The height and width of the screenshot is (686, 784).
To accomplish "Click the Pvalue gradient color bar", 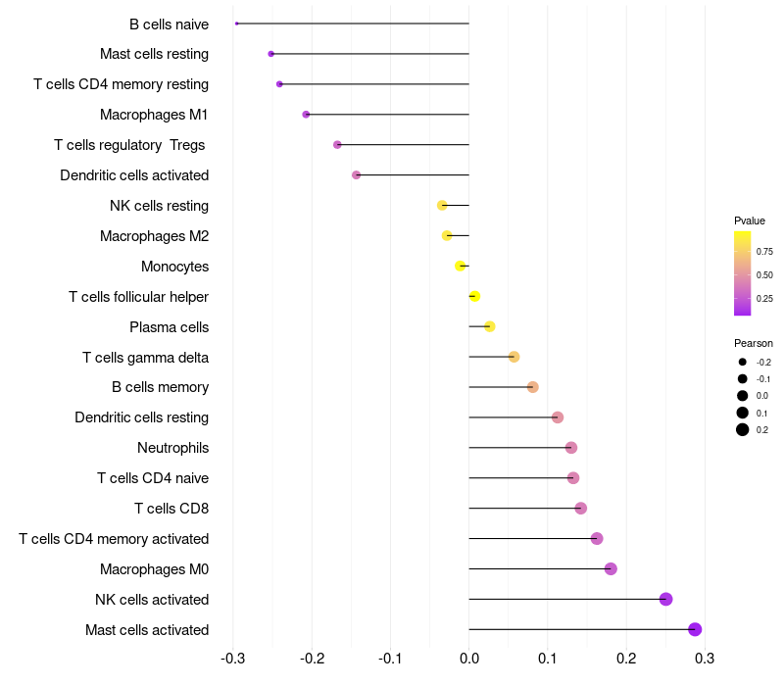I will tap(743, 273).
